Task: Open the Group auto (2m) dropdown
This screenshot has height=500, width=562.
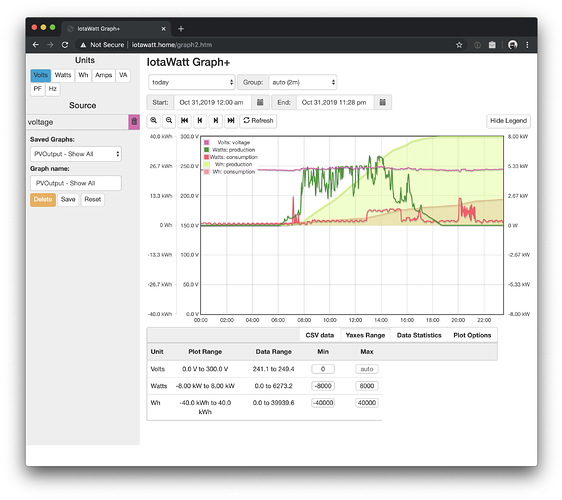Action: pos(303,82)
